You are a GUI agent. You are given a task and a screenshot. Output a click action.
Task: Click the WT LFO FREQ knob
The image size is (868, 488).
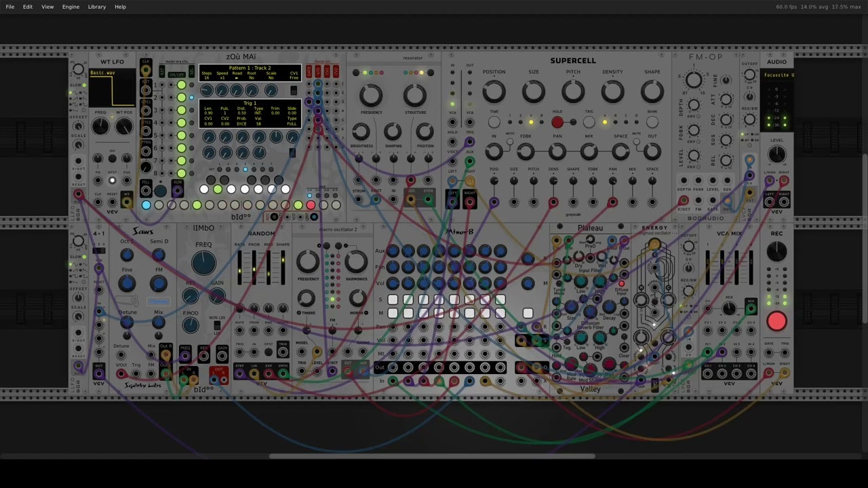point(100,126)
